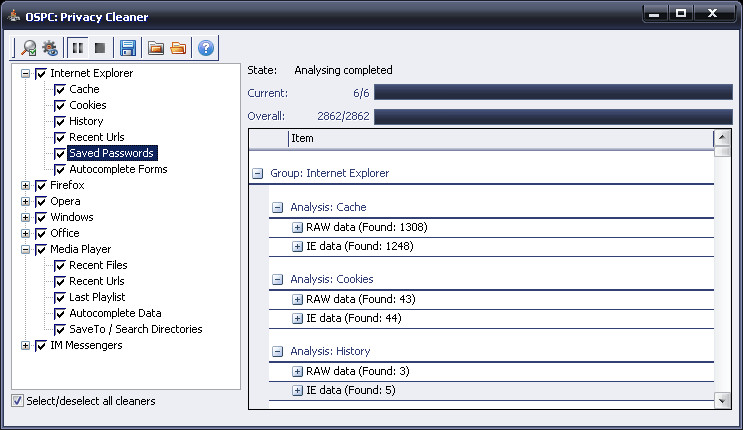Toggle the Autocomplete Data checkbox

[x=60, y=313]
